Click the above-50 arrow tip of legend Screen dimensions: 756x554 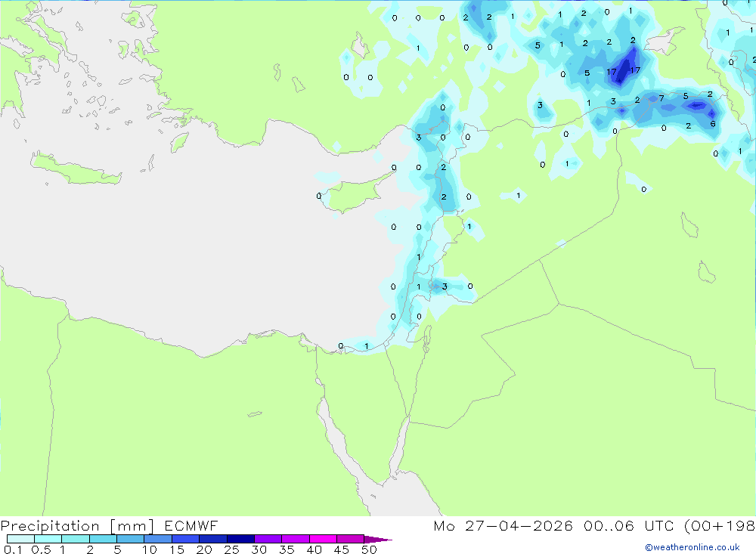[x=378, y=539]
